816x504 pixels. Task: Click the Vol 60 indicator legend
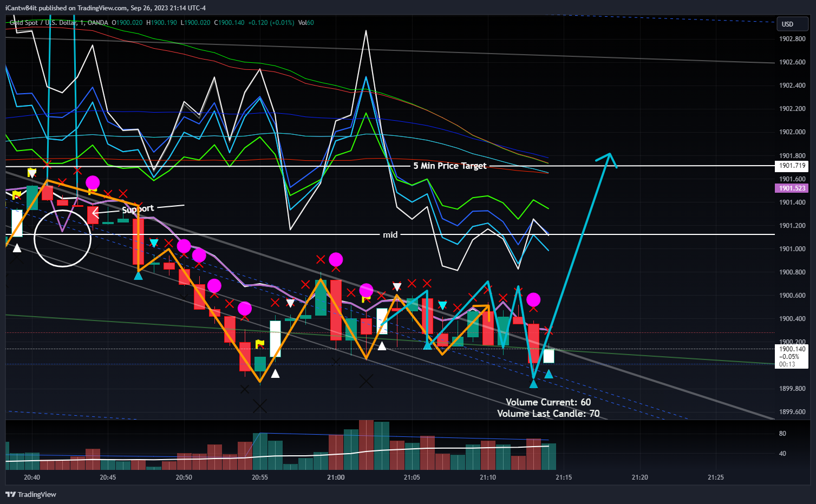click(306, 23)
